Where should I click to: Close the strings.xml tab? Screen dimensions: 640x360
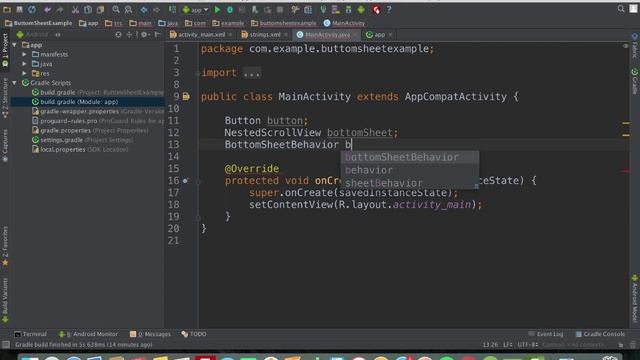(286, 35)
